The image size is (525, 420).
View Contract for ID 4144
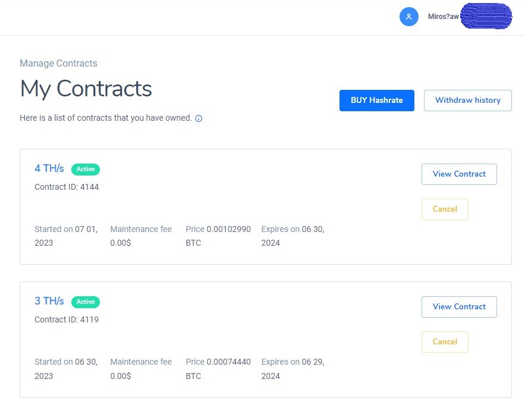pos(459,174)
